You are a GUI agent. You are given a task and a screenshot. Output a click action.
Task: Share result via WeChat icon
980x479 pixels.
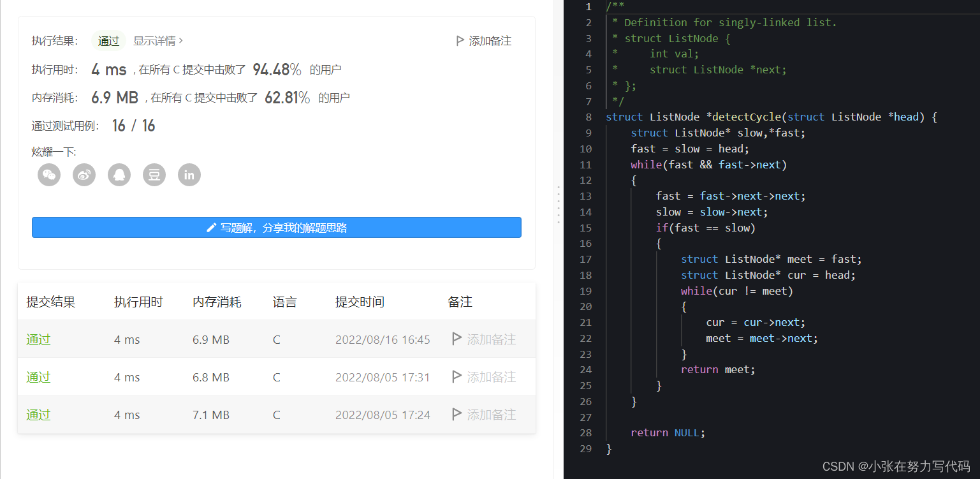(49, 174)
